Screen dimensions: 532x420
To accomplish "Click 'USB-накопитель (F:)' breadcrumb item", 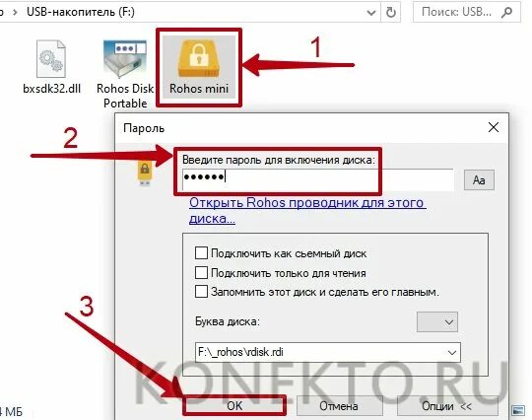I will 81,12.
